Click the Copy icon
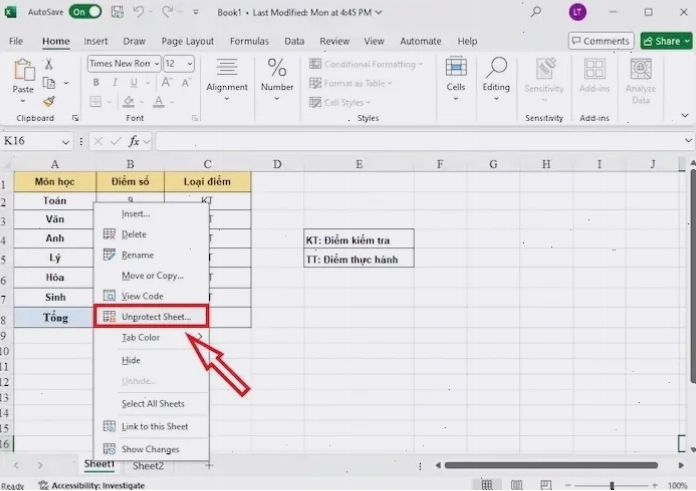696x491 pixels. [x=48, y=83]
